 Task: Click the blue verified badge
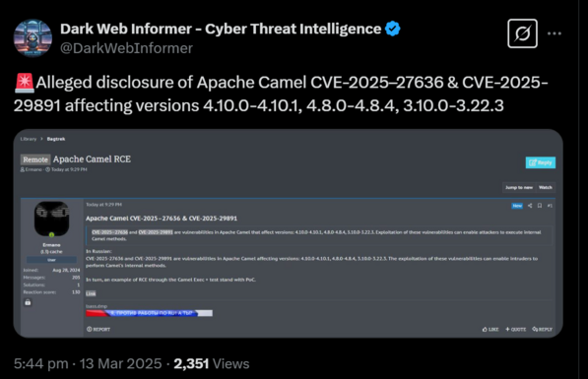[393, 29]
